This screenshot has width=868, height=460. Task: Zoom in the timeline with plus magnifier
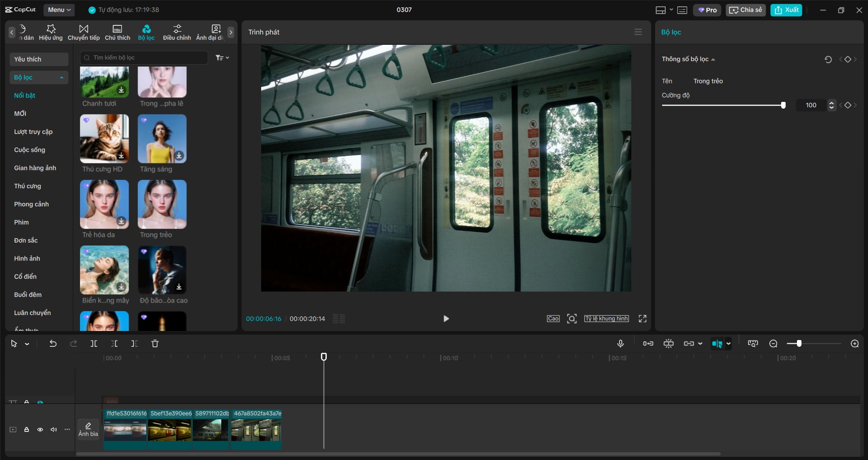click(x=854, y=344)
